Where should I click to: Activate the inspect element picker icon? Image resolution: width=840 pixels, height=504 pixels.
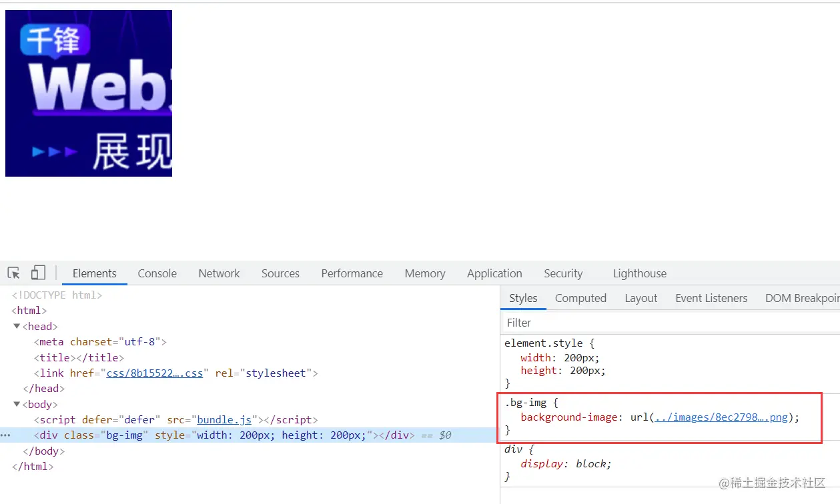pos(14,273)
